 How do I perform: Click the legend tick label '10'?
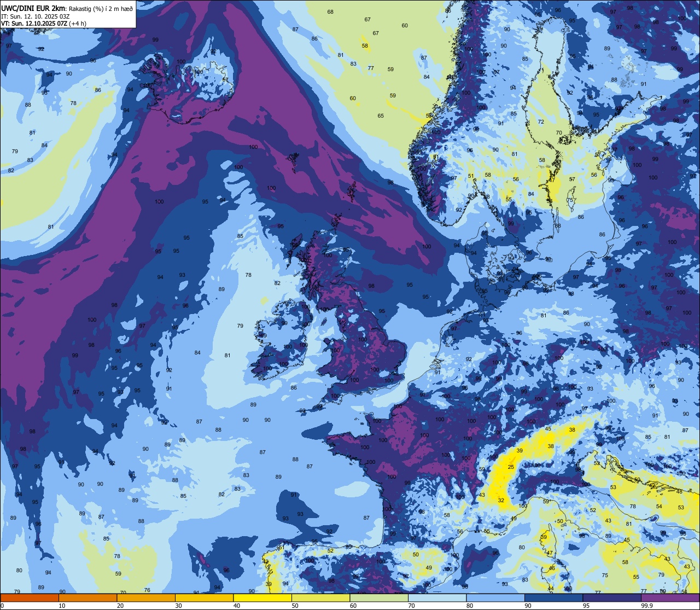pos(62,606)
